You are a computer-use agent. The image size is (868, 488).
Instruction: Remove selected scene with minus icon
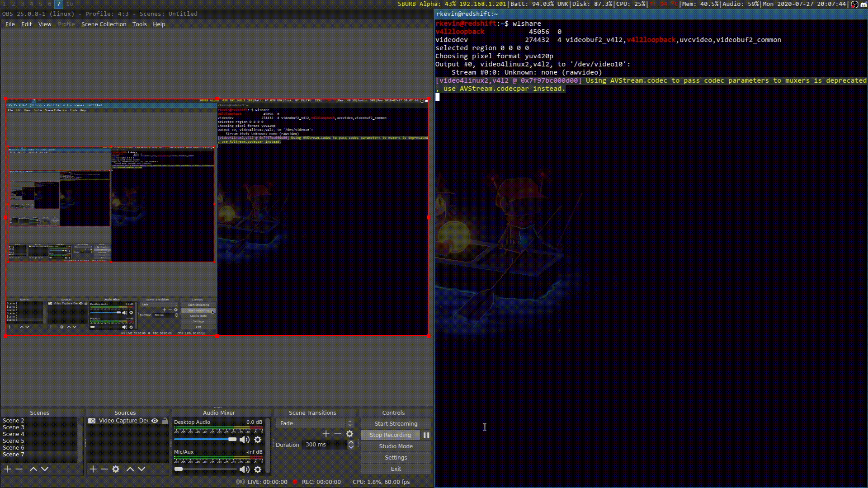(x=19, y=469)
